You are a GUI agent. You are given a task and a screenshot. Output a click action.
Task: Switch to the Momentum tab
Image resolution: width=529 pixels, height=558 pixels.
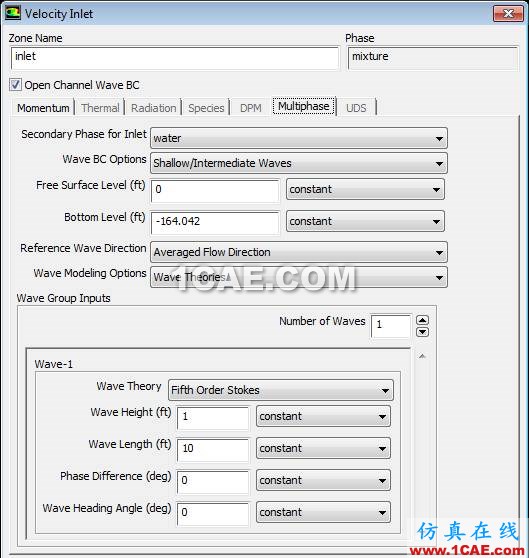43,108
